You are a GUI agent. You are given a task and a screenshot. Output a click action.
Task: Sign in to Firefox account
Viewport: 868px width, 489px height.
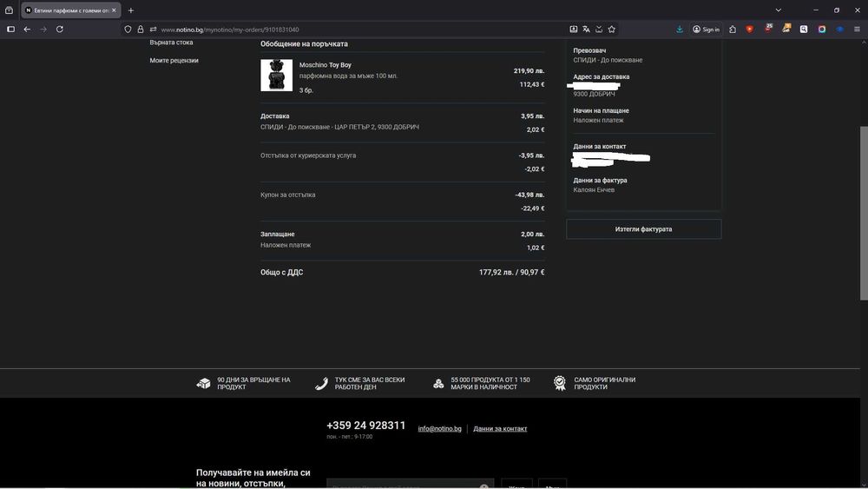tap(706, 30)
